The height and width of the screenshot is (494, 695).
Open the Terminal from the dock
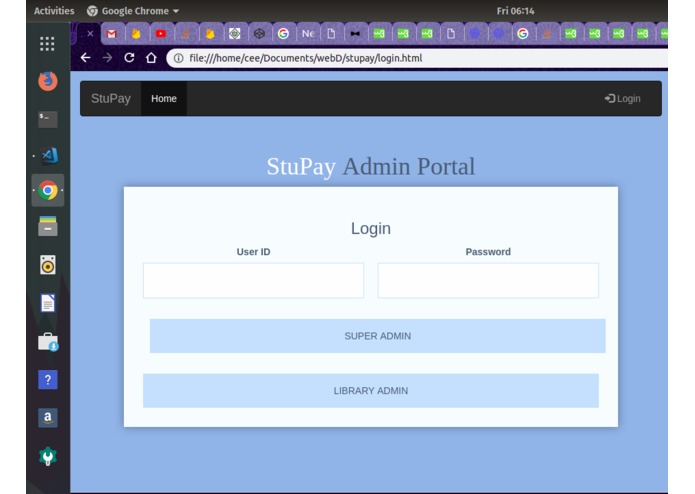[47, 119]
